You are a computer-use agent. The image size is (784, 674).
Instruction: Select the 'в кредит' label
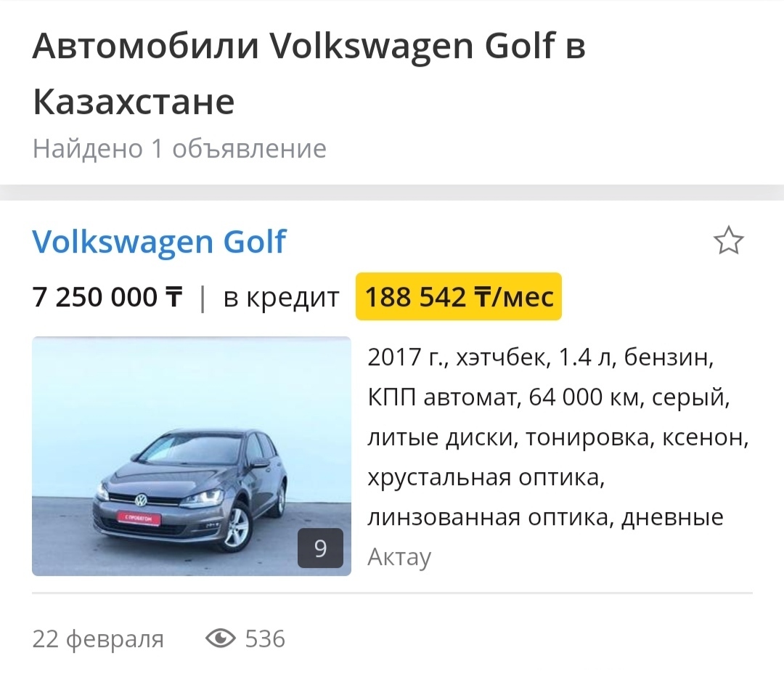[282, 299]
